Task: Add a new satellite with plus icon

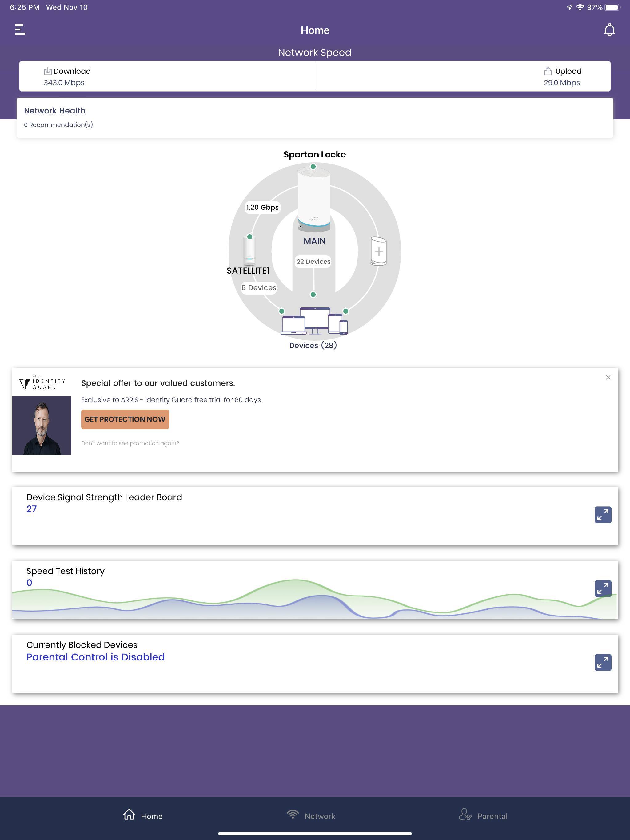Action: point(378,252)
